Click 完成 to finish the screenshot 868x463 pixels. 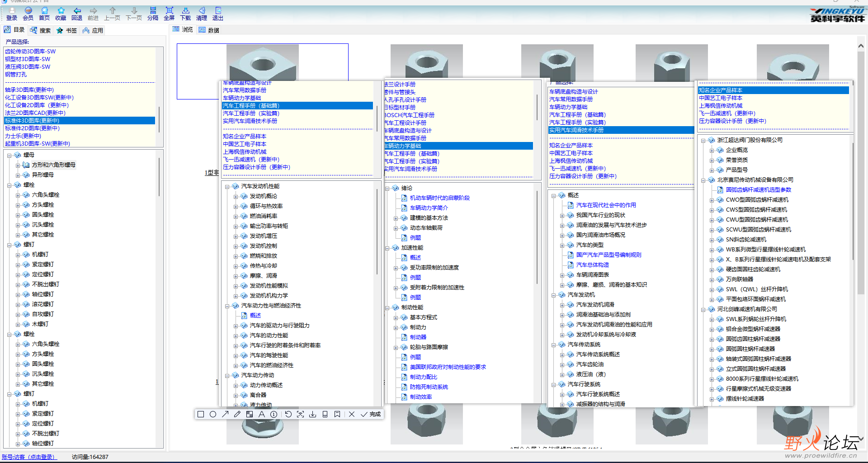coord(371,414)
